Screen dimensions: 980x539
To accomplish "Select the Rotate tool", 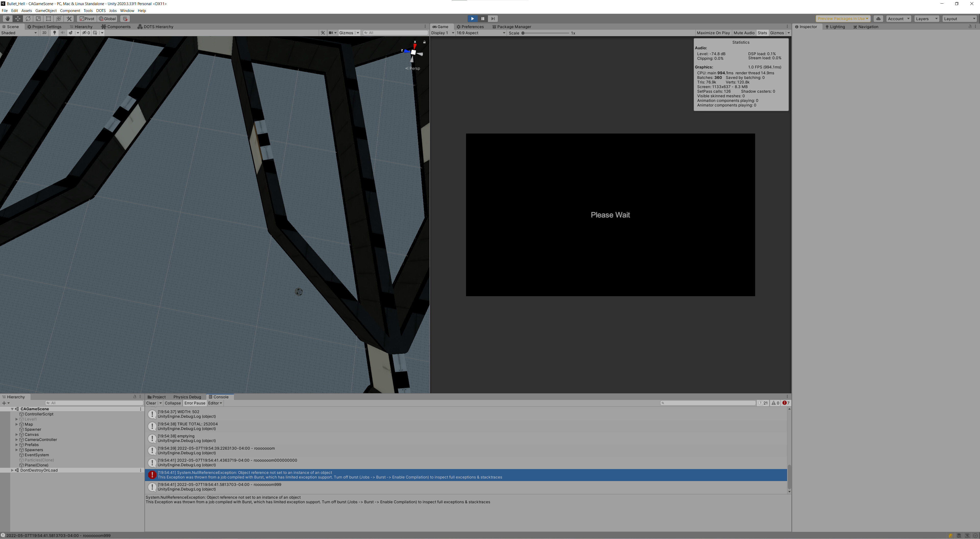I will pos(28,19).
